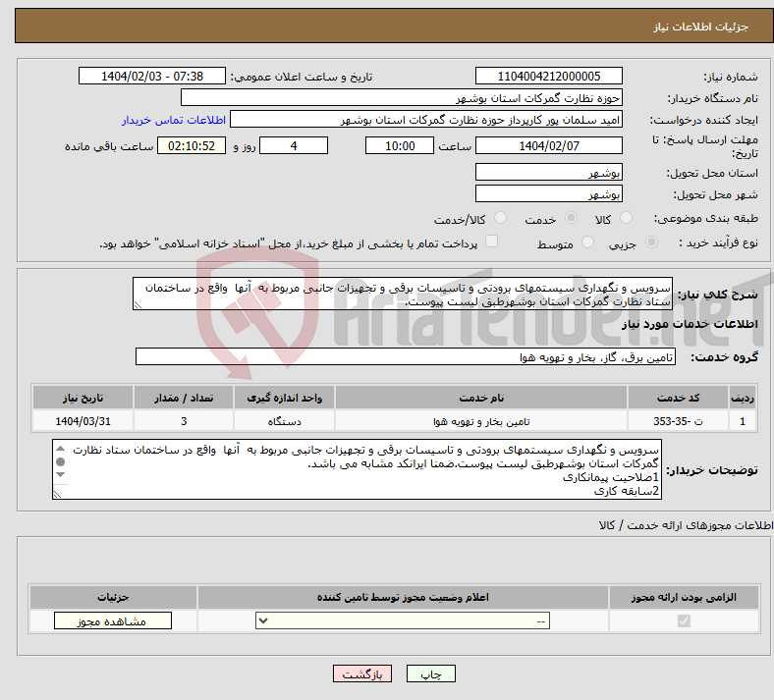Click the quantity cell showing 3
Screen dimensions: 774x700
[x=184, y=421]
